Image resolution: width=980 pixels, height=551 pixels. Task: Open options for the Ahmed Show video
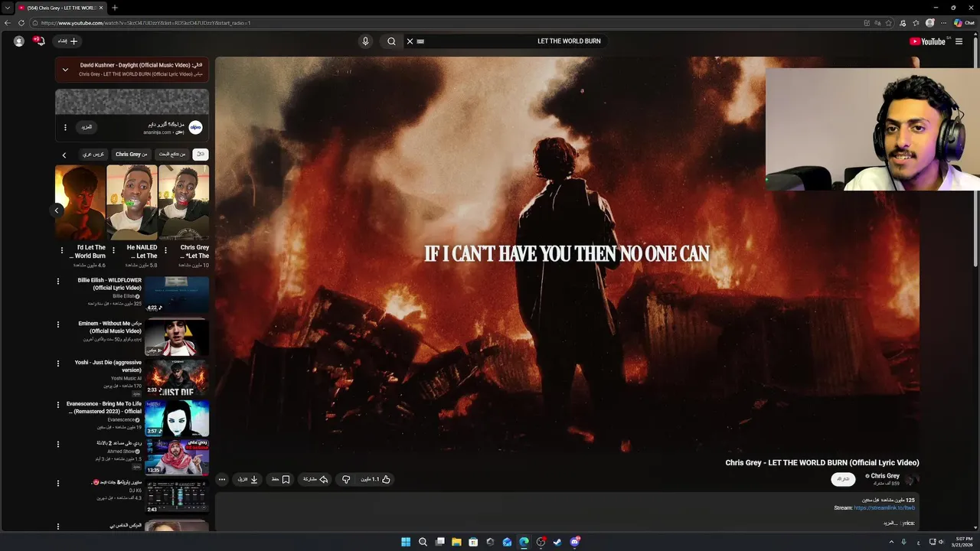tap(58, 444)
